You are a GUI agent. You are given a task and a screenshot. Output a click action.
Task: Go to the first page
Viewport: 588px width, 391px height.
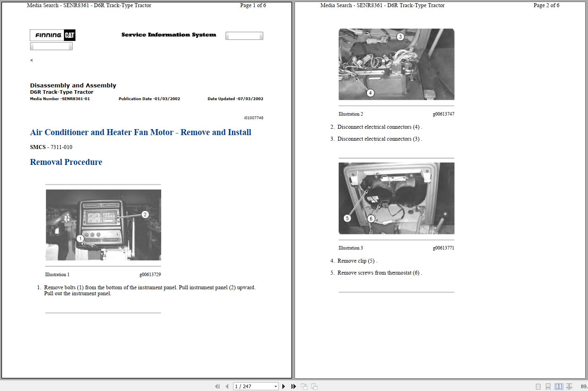217,386
